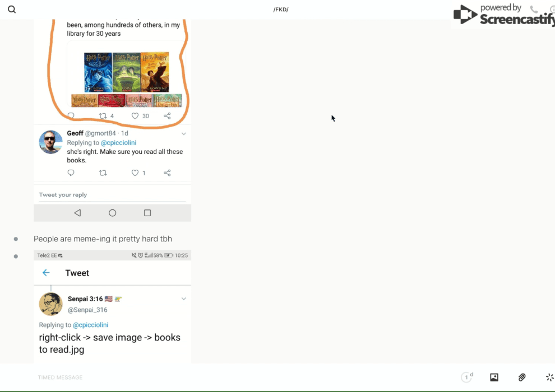Click the search magnifier icon
The width and height of the screenshot is (555, 392).
tap(12, 10)
